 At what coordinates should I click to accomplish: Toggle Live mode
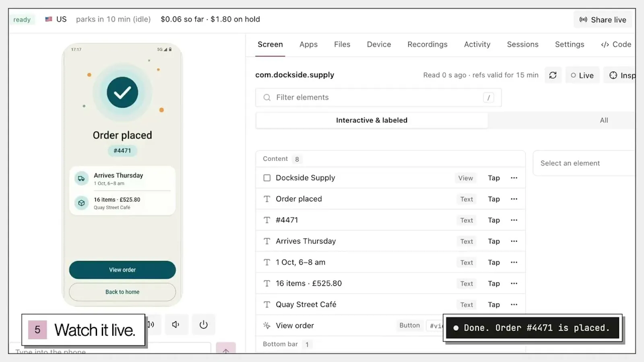coord(582,75)
